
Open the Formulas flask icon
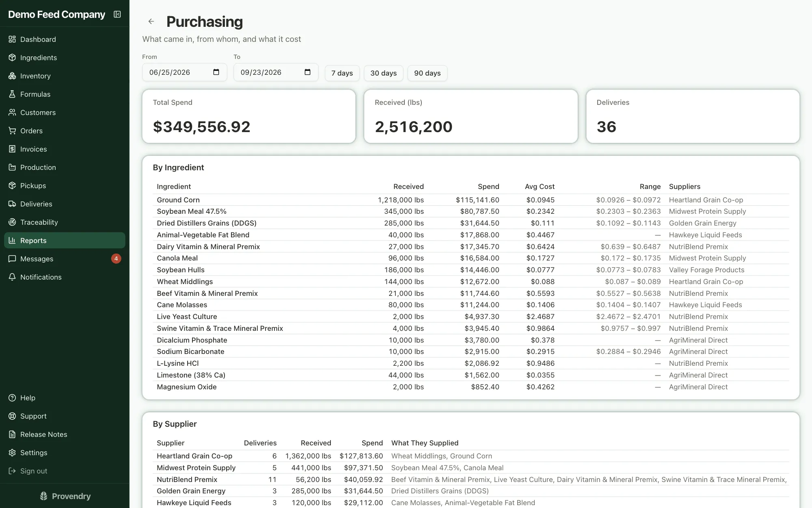point(12,94)
